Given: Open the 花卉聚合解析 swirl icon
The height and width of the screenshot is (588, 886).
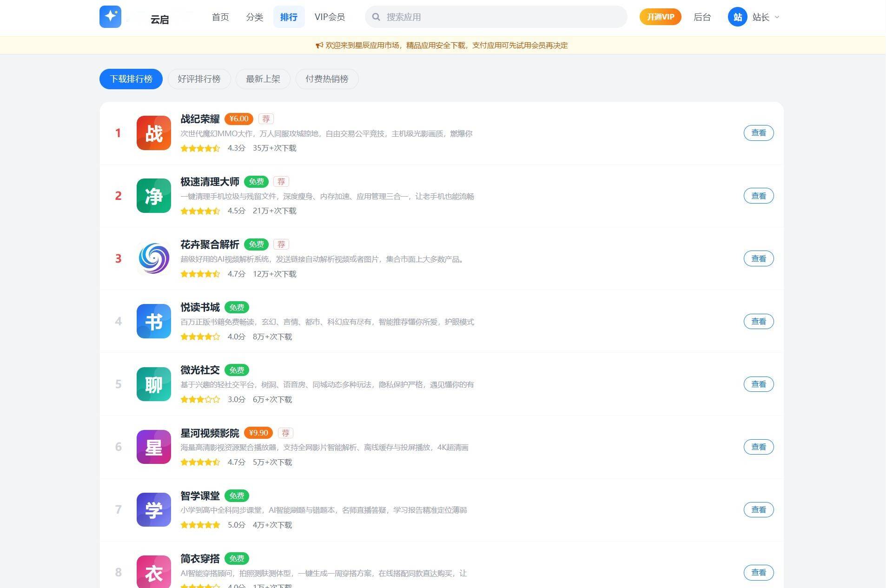Looking at the screenshot, I should click(x=154, y=258).
